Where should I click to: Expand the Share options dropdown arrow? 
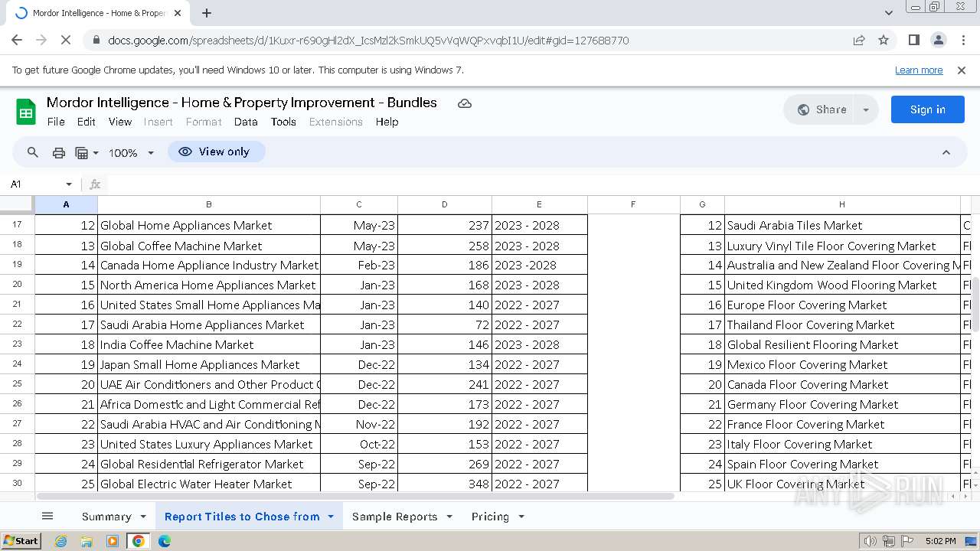(866, 109)
